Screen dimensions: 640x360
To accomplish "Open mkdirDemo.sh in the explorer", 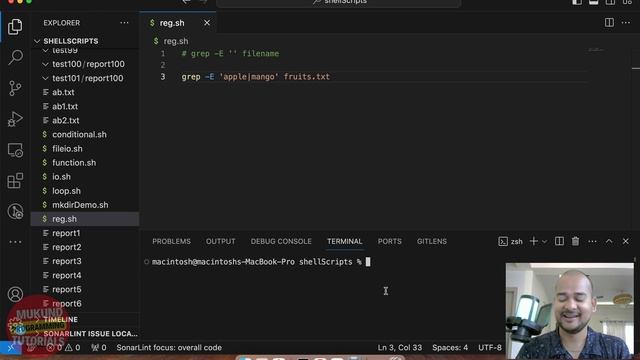I will 85,205.
